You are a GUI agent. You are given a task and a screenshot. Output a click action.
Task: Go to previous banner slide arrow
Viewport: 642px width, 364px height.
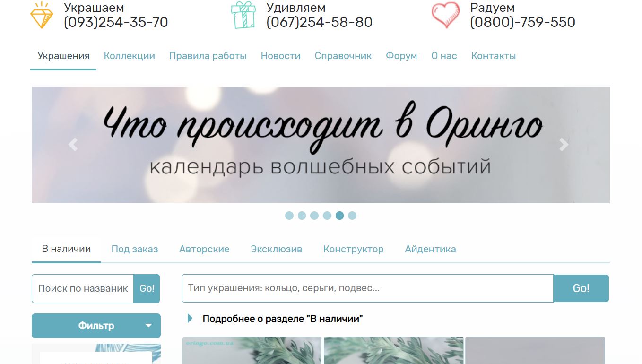[73, 145]
